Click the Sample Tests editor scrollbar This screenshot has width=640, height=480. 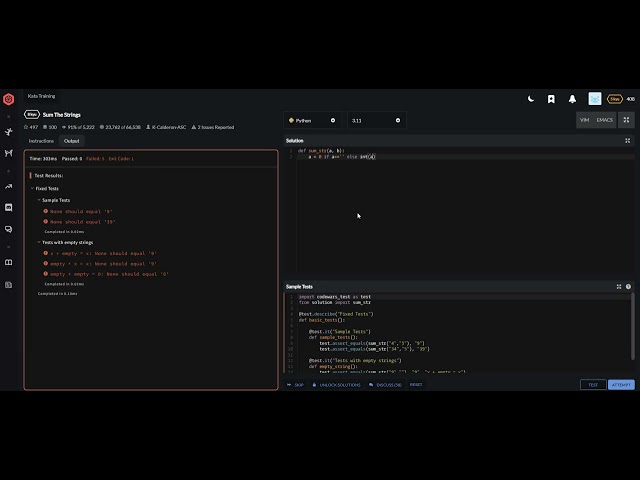coord(633,327)
